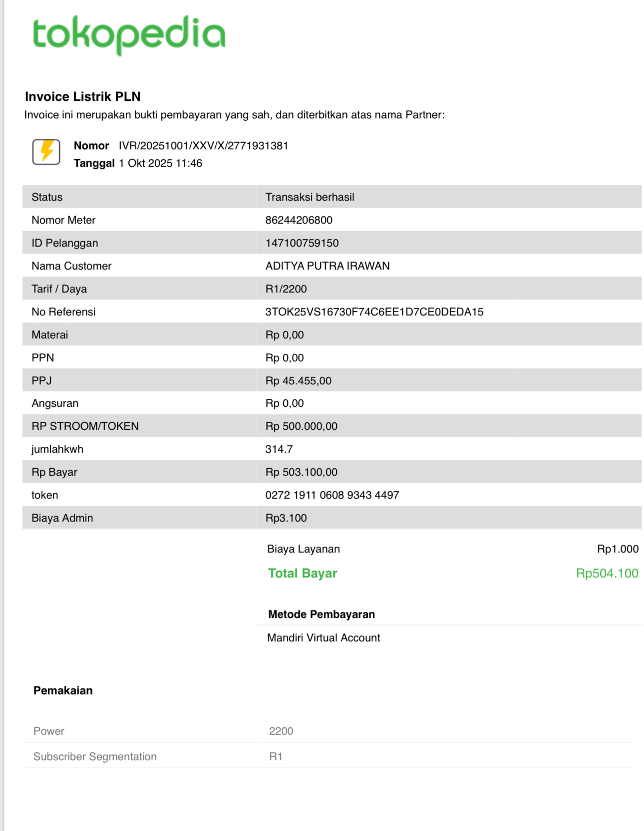Click the green Total Bayar amount Rp504.100
This screenshot has height=831, width=644.
coord(607,573)
